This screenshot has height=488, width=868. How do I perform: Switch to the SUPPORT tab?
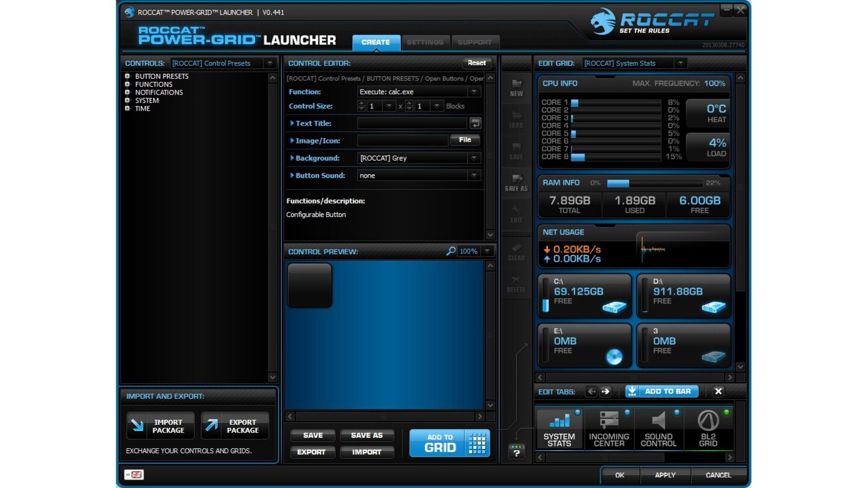click(475, 42)
